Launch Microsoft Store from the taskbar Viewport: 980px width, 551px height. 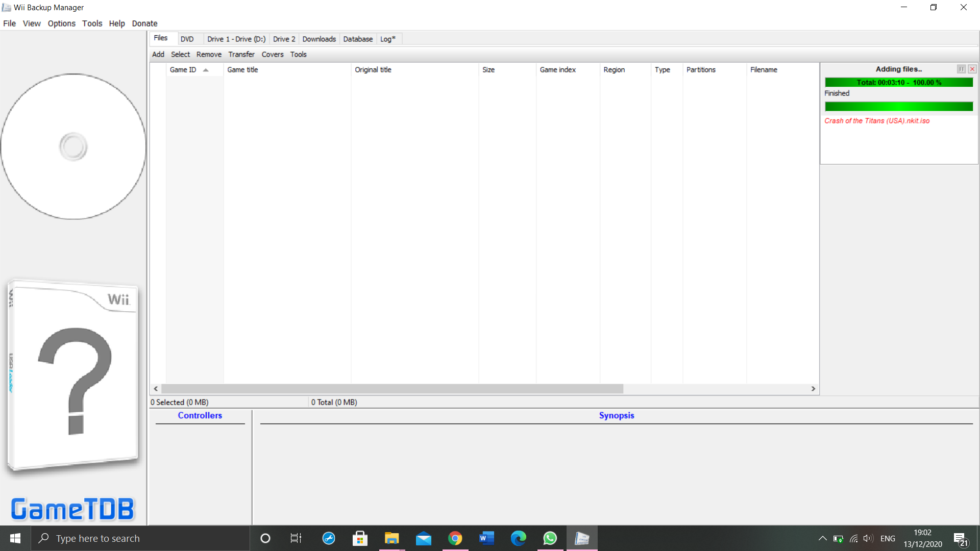tap(360, 538)
